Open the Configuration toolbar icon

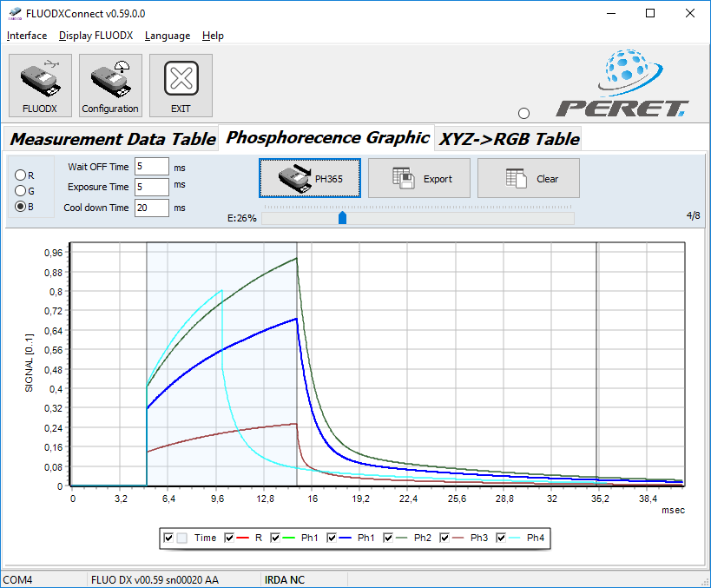click(110, 85)
